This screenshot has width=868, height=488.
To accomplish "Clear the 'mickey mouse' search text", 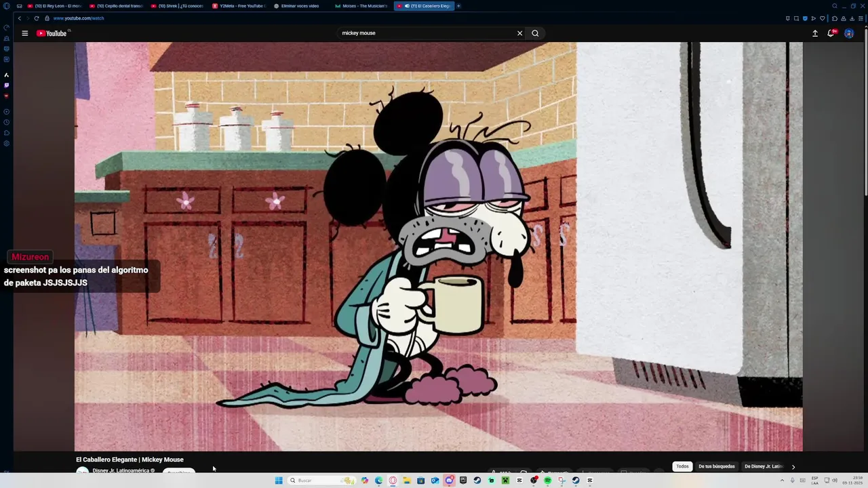I will click(520, 33).
